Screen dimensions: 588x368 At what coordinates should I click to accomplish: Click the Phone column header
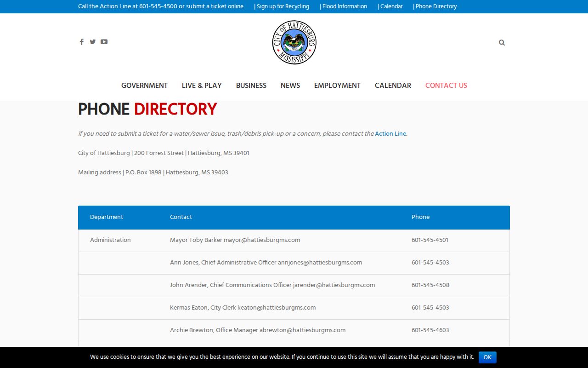pos(420,217)
